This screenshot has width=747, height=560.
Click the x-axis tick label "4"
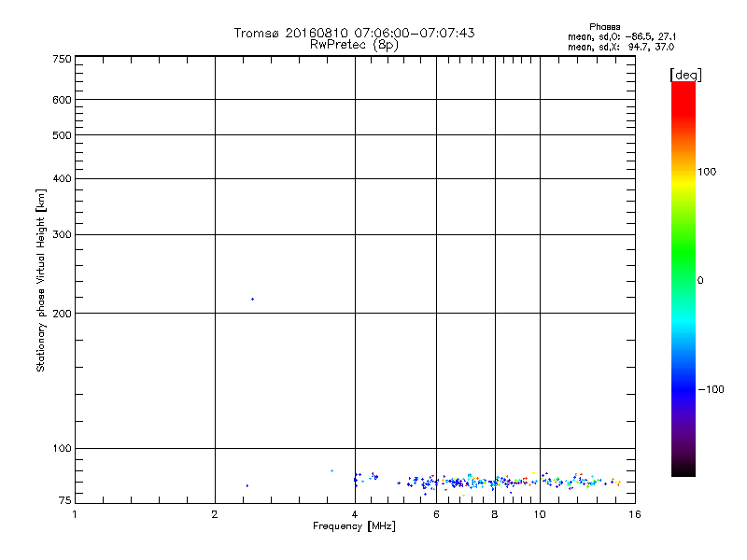[x=355, y=514]
